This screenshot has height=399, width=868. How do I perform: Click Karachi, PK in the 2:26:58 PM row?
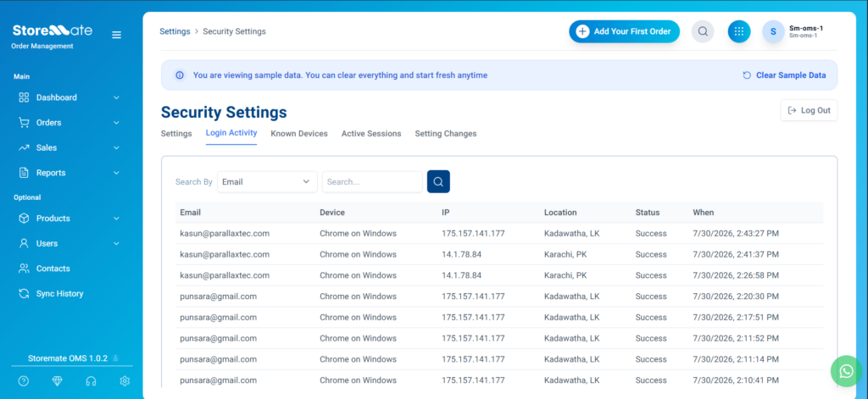pos(565,275)
